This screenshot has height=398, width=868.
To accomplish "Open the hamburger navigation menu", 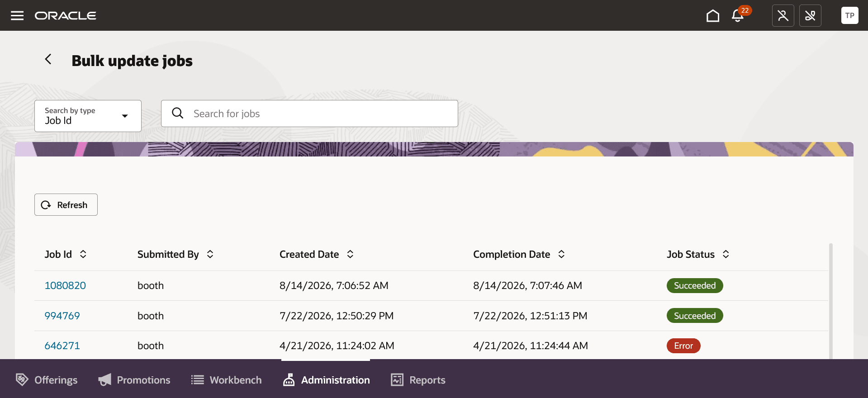I will 17,16.
